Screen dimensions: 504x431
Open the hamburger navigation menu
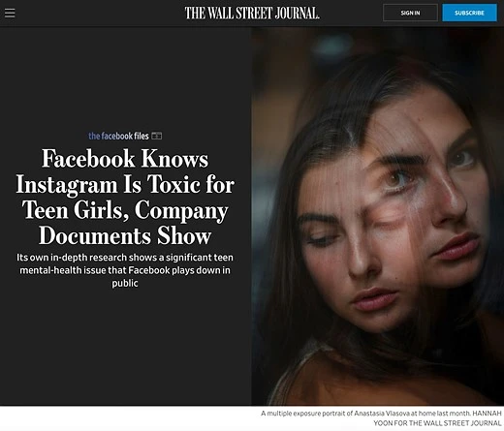(10, 14)
